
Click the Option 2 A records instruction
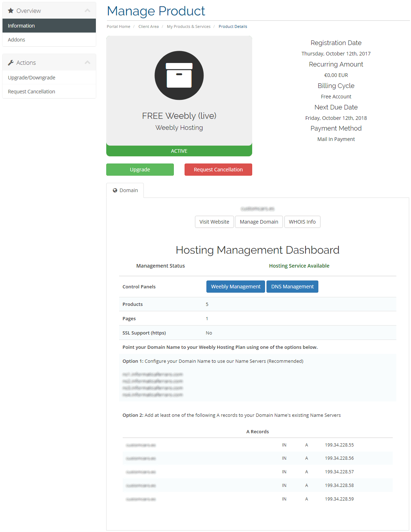tap(231, 415)
